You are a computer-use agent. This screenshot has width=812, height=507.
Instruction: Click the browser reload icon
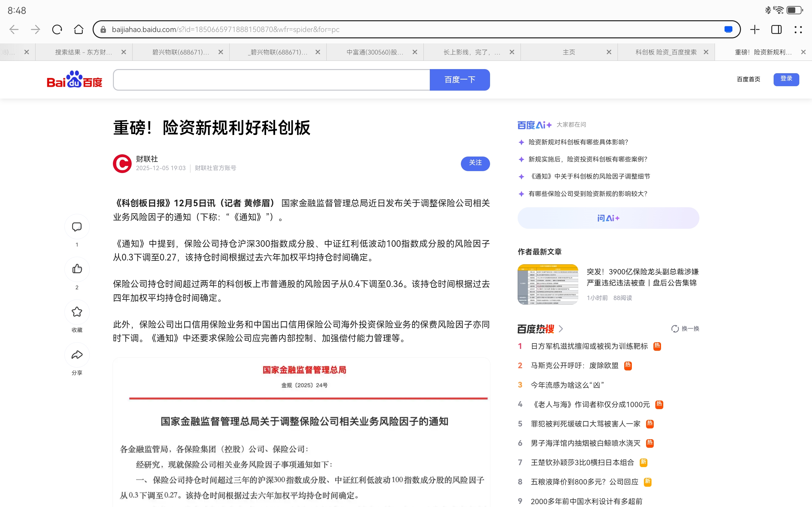point(57,29)
